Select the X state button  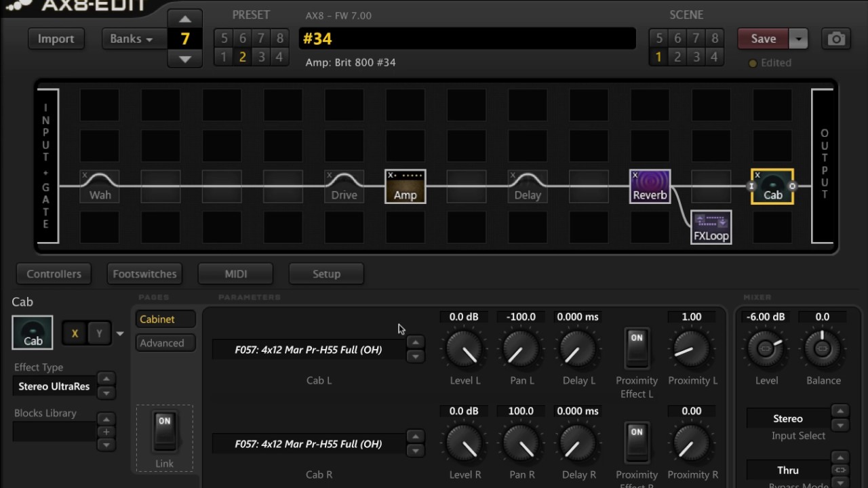coord(75,333)
